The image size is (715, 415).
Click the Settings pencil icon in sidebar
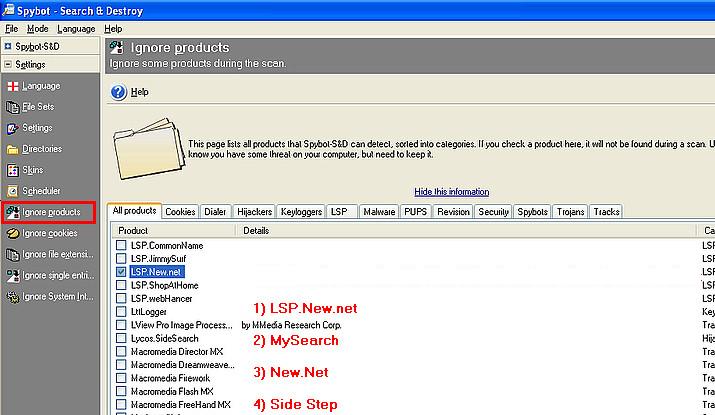coord(12,128)
